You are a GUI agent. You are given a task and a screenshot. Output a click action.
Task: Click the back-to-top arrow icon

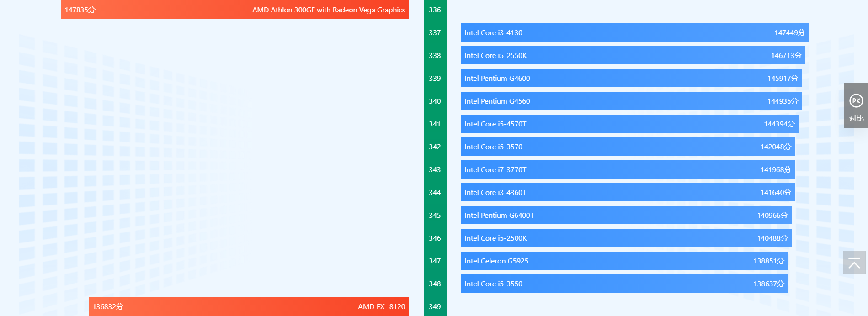(854, 263)
